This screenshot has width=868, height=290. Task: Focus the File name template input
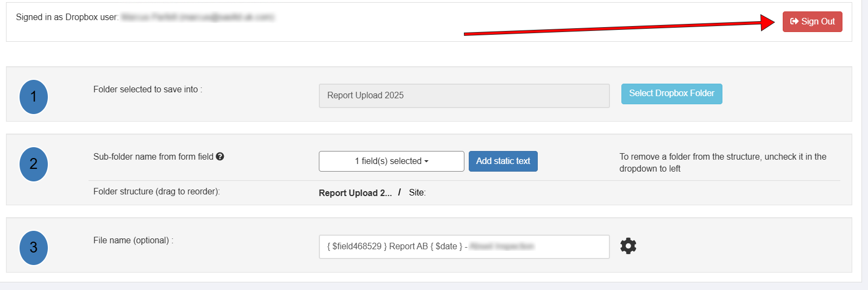click(x=464, y=247)
